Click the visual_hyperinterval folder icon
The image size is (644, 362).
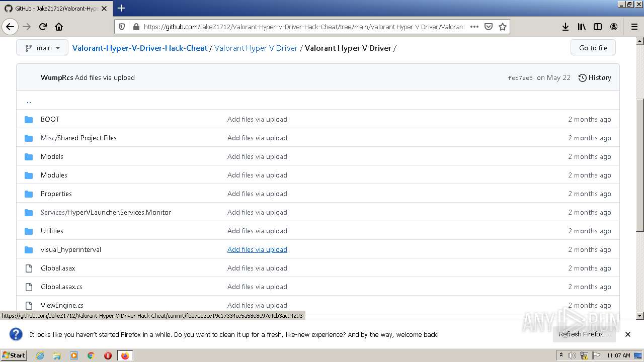29,249
